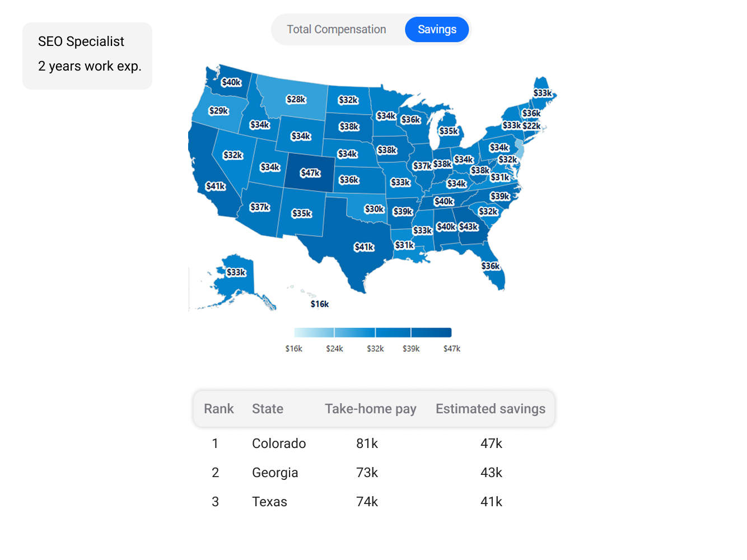Switch to the Total Compensation view
Image resolution: width=747 pixels, height=560 pixels.
(337, 29)
